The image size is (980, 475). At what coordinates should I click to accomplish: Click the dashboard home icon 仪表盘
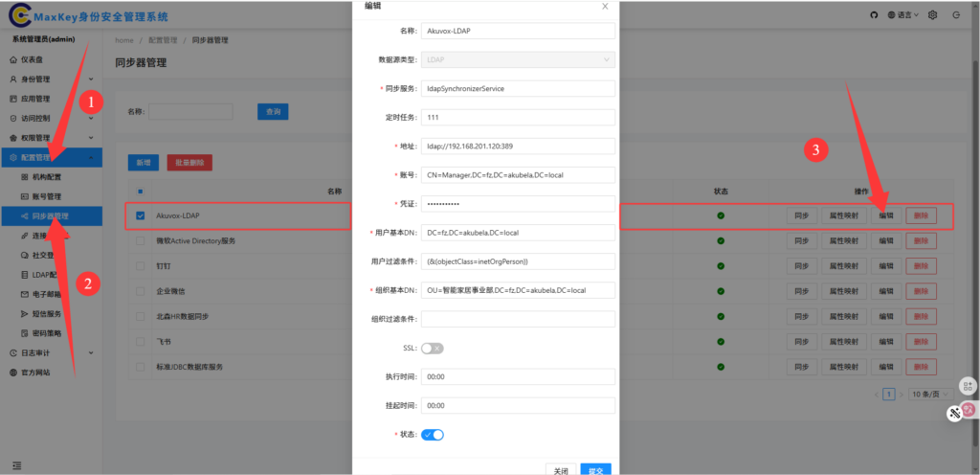click(x=13, y=59)
